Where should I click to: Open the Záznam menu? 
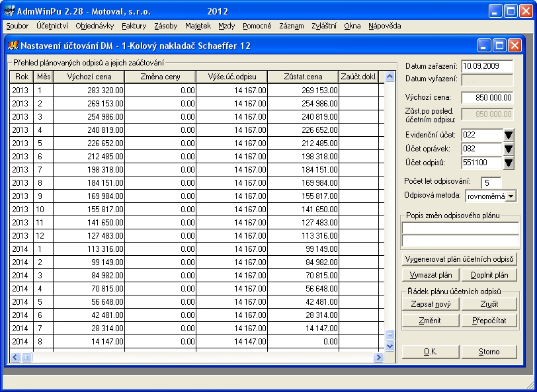click(292, 26)
